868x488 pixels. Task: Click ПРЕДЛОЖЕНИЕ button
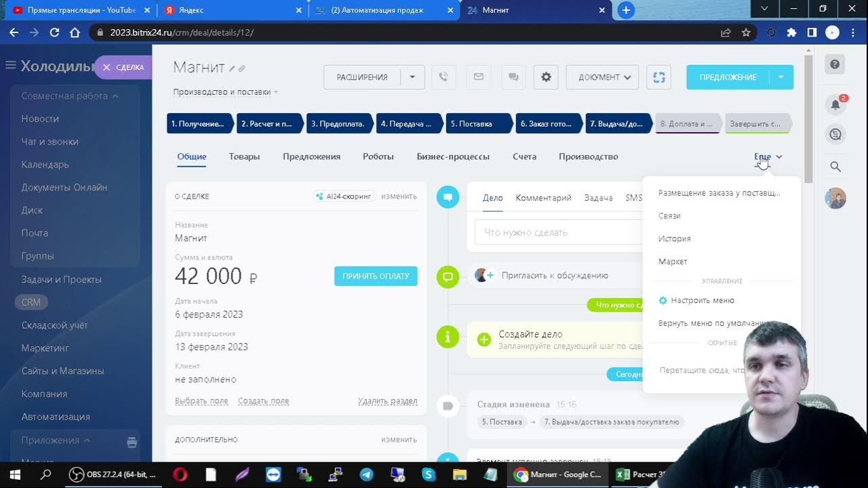click(x=728, y=77)
